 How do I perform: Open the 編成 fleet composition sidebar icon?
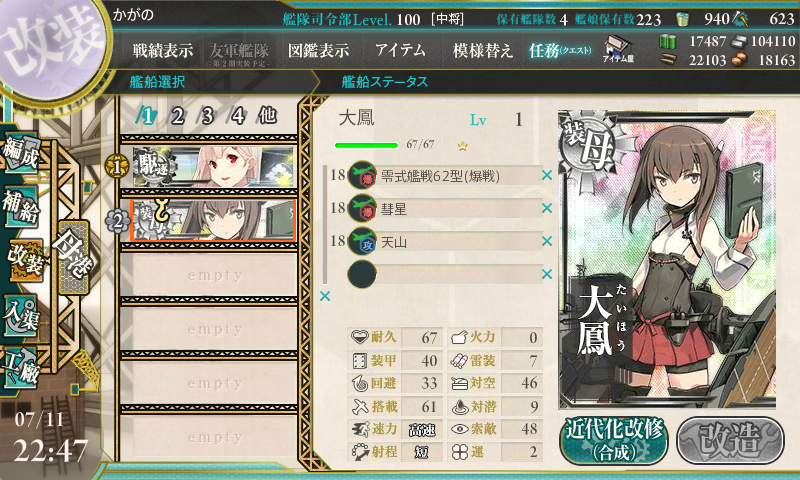(x=21, y=151)
